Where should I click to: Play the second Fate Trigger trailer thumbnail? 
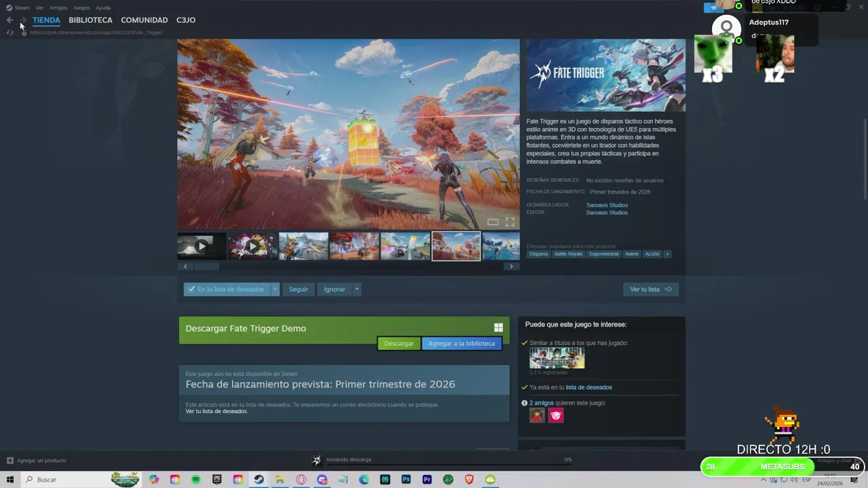pos(252,246)
